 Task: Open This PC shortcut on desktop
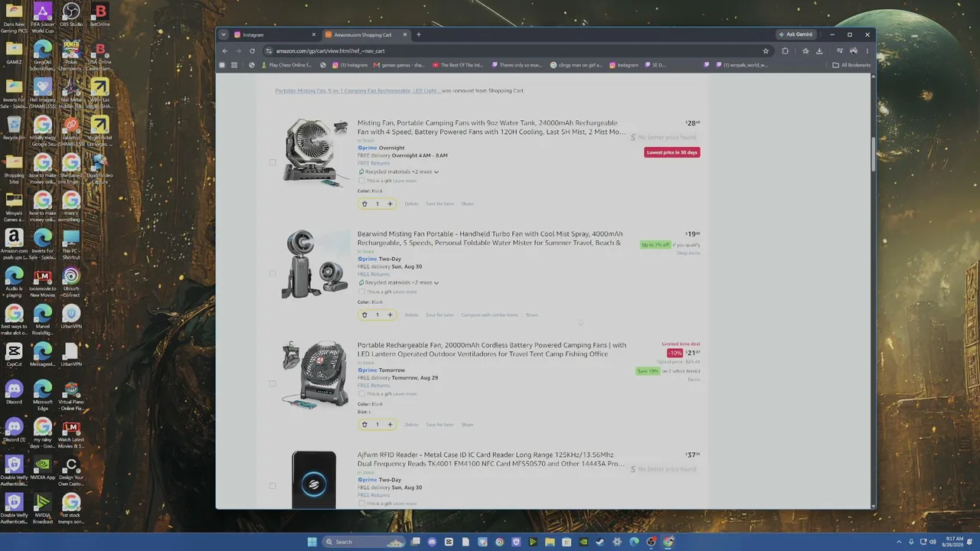70,244
